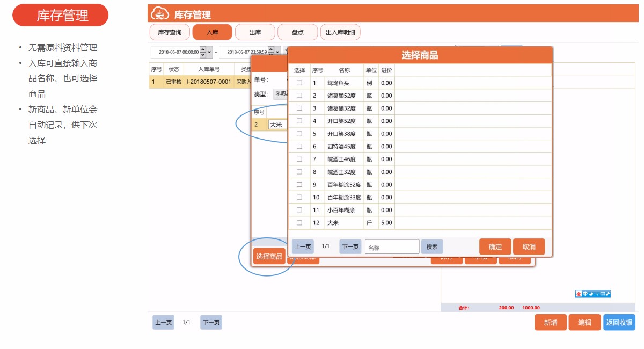Viewport: 644px width, 349px height.
Task: Click 返回收银 to return to cashier
Action: [x=619, y=322]
